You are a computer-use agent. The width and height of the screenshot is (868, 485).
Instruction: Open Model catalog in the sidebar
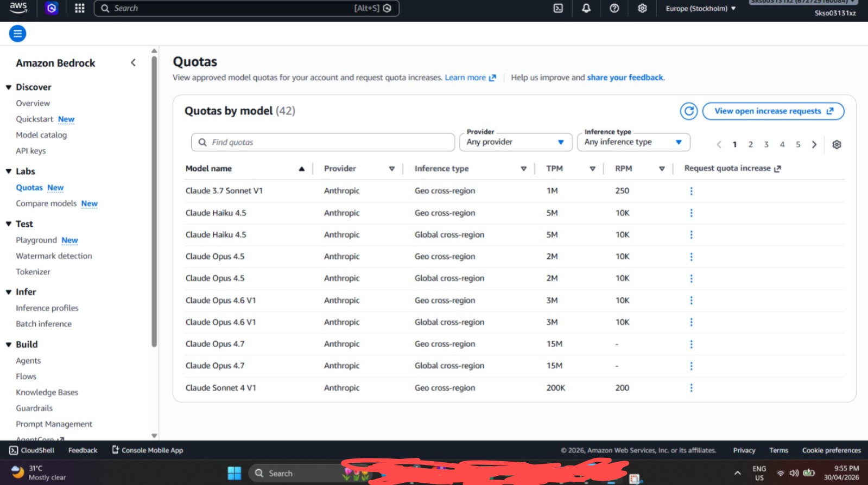pos(41,135)
